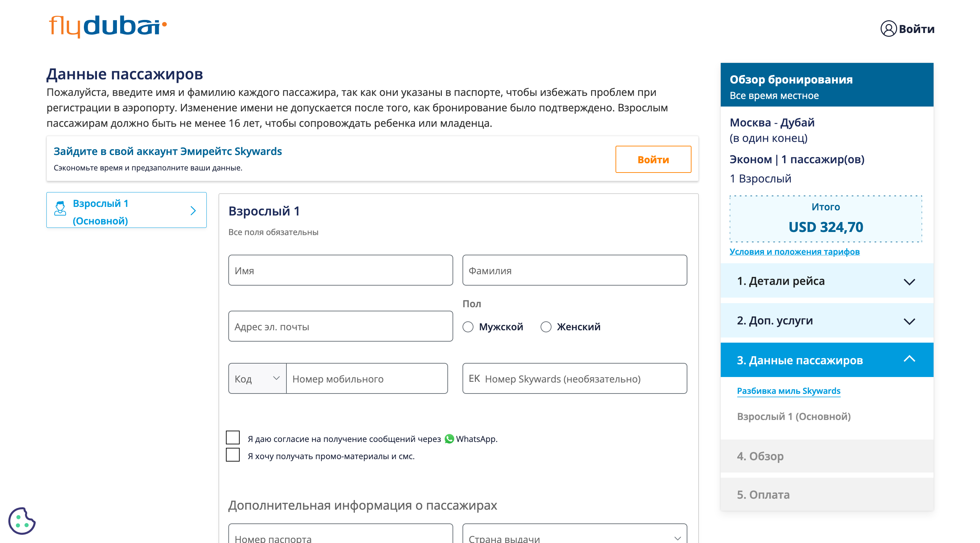Click the adult passenger avatar icon
This screenshot has height=543, width=980.
click(60, 209)
